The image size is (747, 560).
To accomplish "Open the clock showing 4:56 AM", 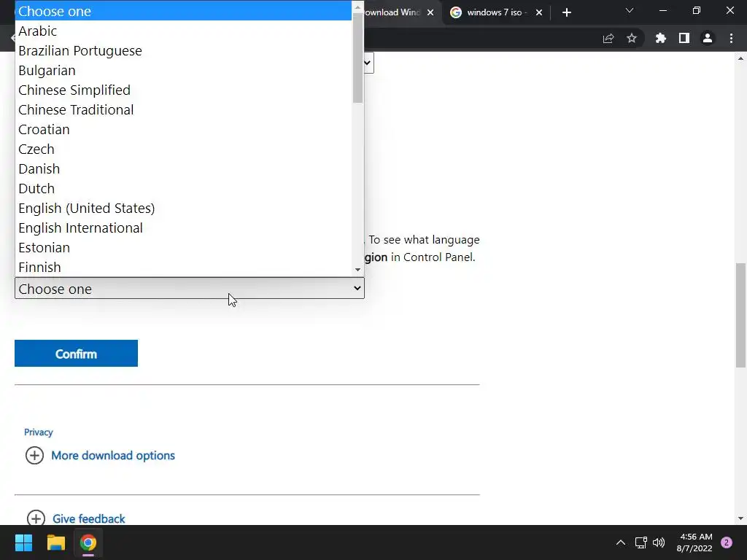I will click(694, 542).
